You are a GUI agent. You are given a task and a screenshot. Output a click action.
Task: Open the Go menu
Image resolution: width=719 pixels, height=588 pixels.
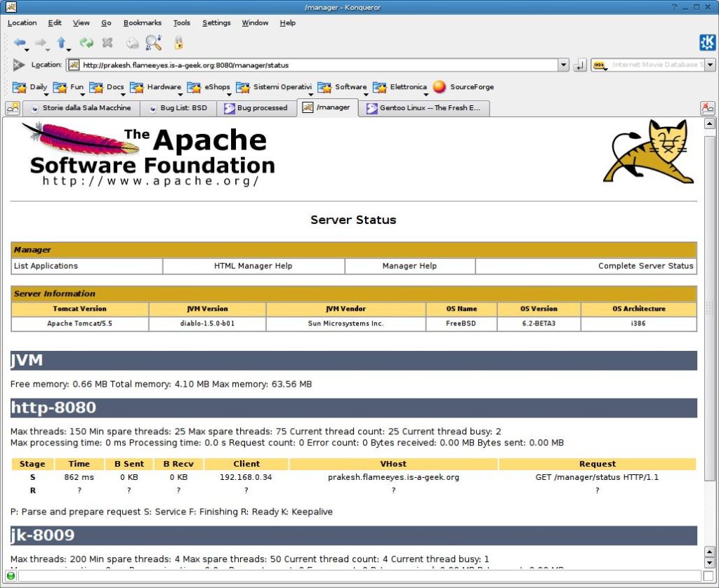pyautogui.click(x=107, y=23)
